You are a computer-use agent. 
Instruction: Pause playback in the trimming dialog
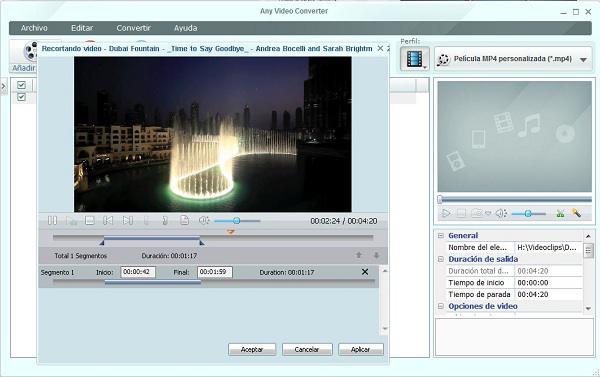tap(52, 220)
